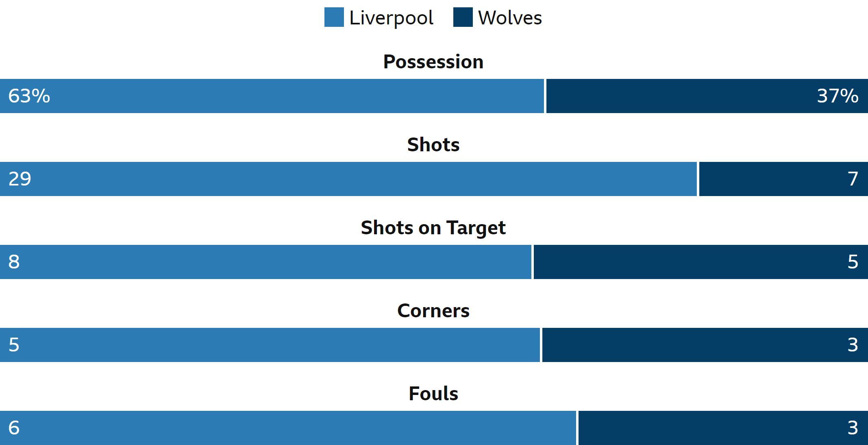Click the Corners heading

coord(433,311)
